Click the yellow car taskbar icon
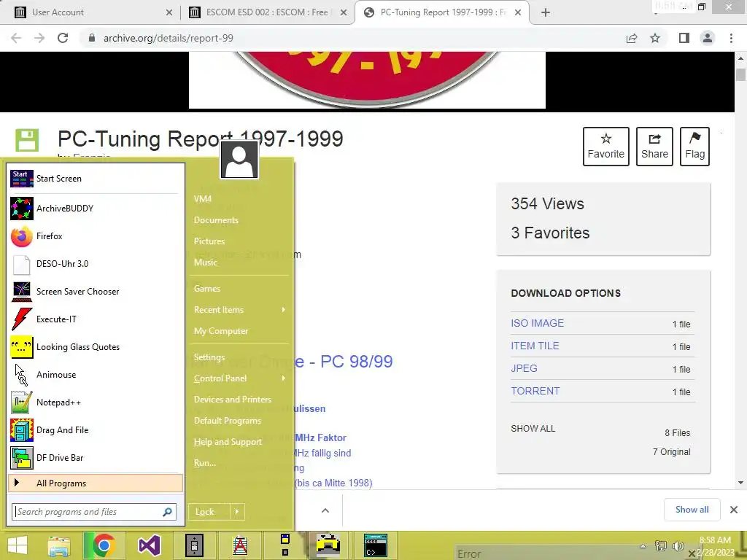The image size is (747, 560). click(329, 545)
